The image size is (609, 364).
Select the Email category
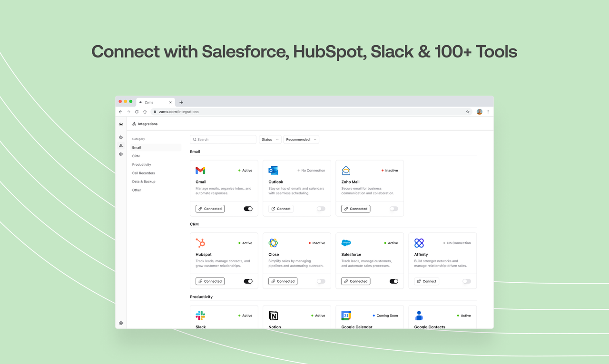click(157, 147)
